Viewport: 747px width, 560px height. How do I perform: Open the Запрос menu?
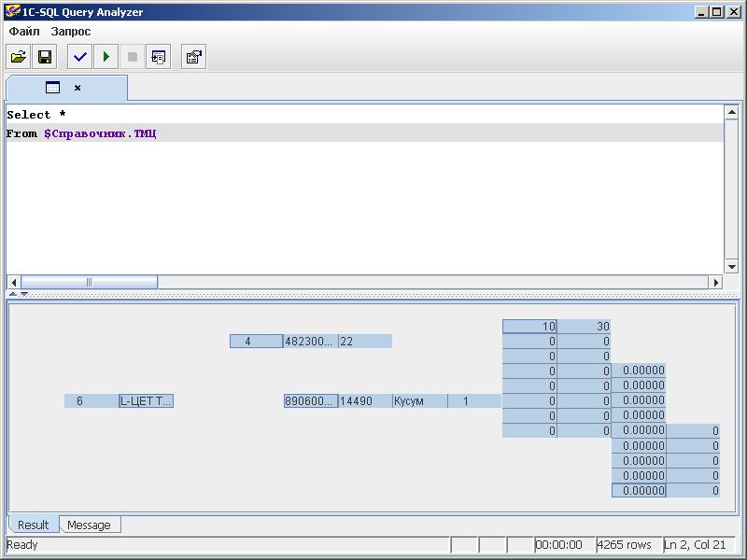pos(71,31)
